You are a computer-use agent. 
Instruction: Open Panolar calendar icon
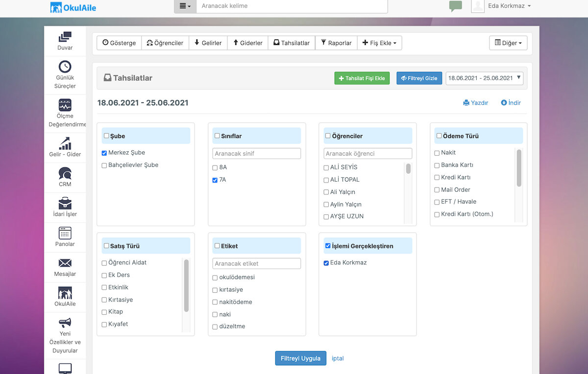tap(65, 233)
